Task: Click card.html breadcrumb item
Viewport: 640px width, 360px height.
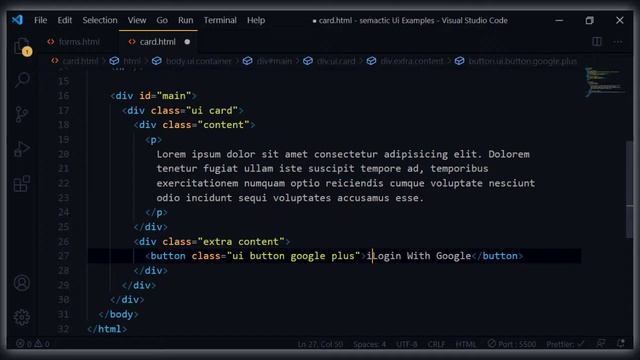Action: [80, 61]
